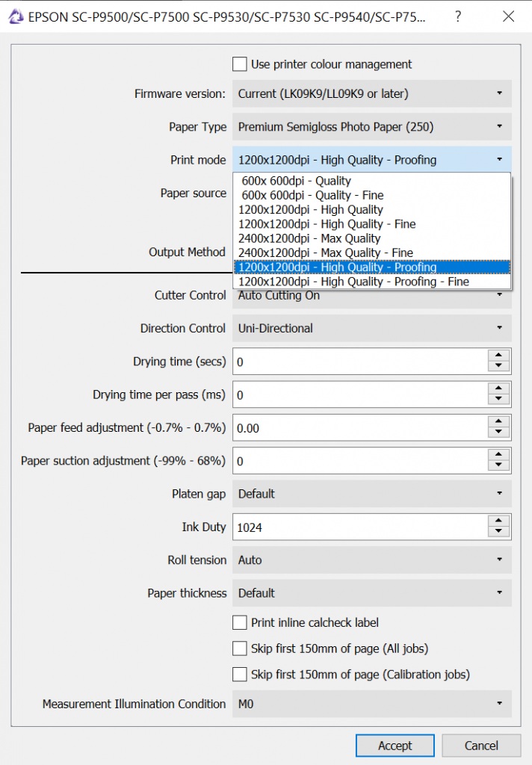This screenshot has height=765, width=532.
Task: Enable Use printer colour management checkbox
Action: (x=240, y=64)
